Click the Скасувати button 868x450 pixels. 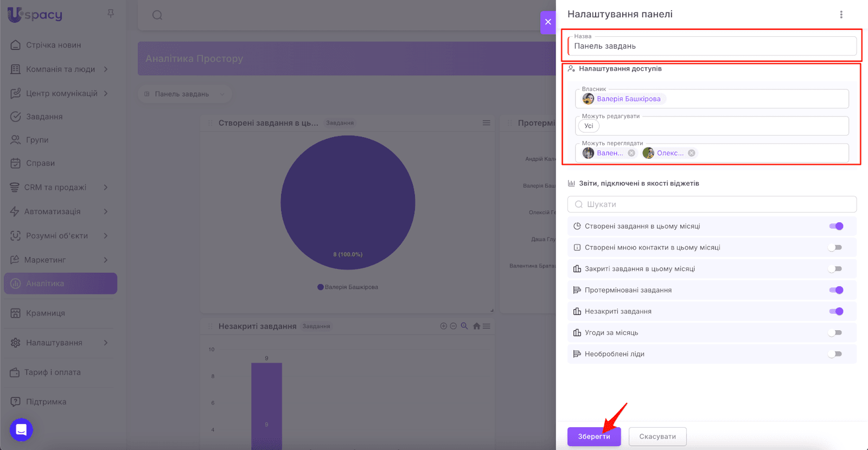[658, 436]
